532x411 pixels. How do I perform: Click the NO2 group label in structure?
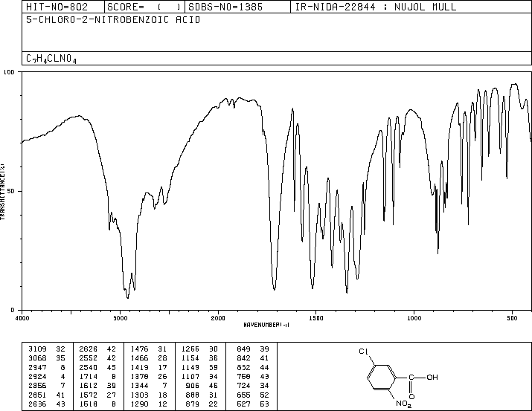point(403,404)
